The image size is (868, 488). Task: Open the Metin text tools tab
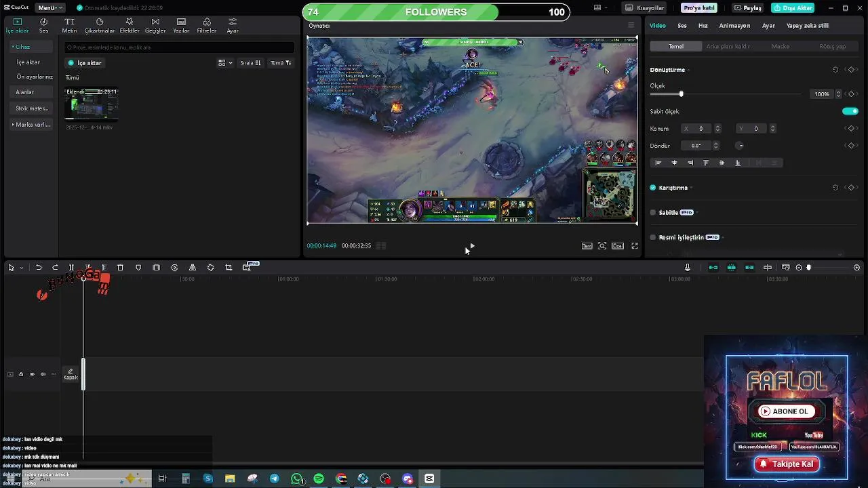[69, 26]
